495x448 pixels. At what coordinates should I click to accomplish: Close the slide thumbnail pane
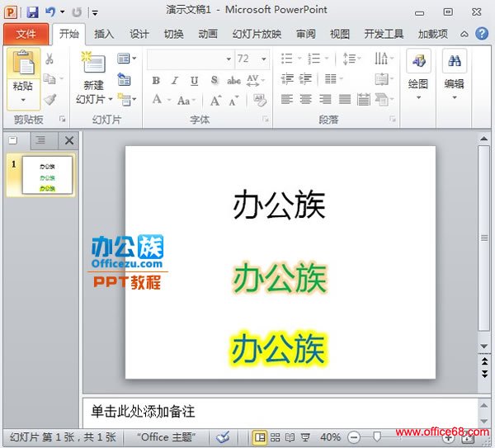(x=69, y=140)
